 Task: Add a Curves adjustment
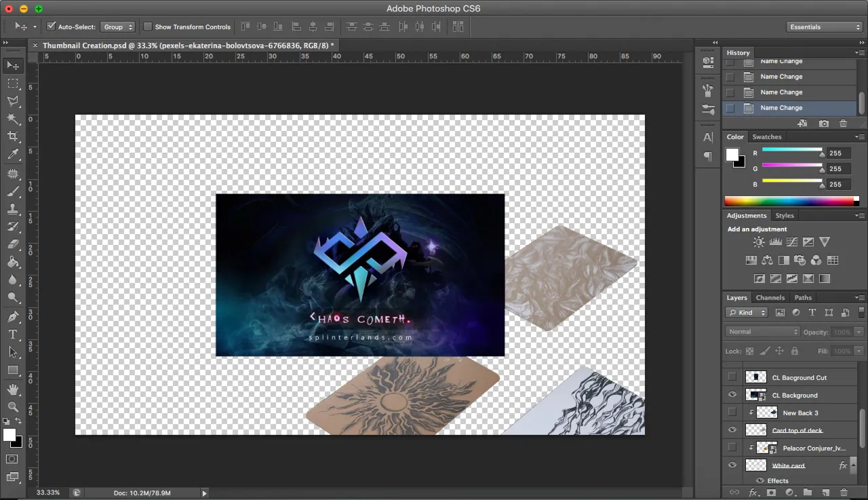pyautogui.click(x=791, y=242)
